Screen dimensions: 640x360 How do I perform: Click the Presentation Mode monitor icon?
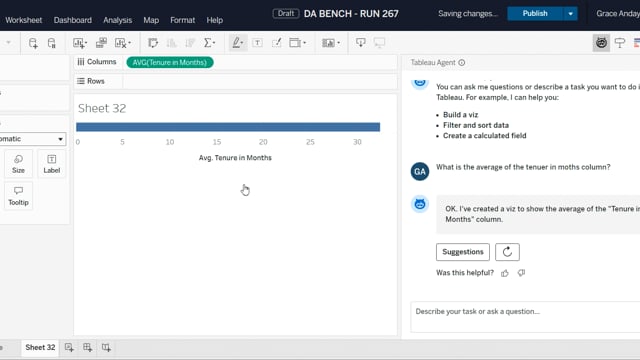coord(380,43)
